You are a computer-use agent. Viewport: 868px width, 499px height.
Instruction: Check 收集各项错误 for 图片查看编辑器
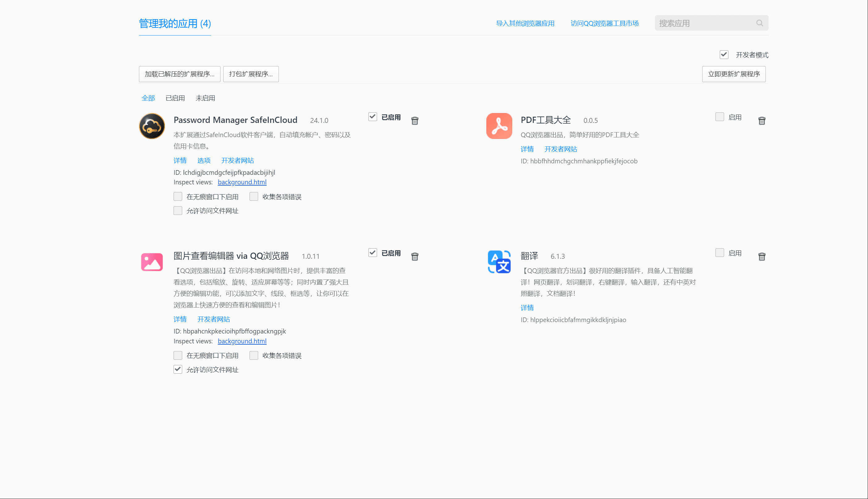[x=254, y=355]
